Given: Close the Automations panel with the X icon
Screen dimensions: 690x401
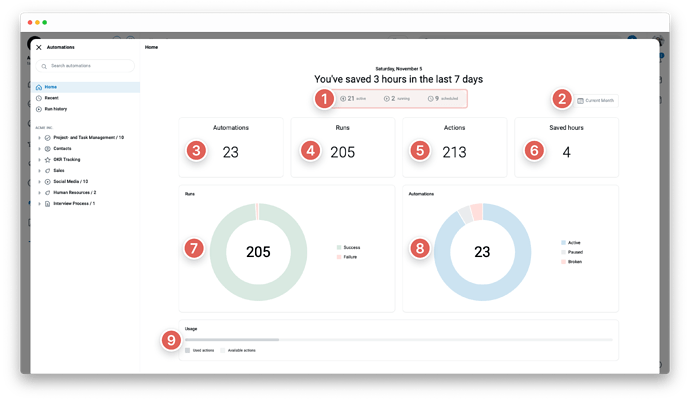Looking at the screenshot, I should tap(39, 47).
